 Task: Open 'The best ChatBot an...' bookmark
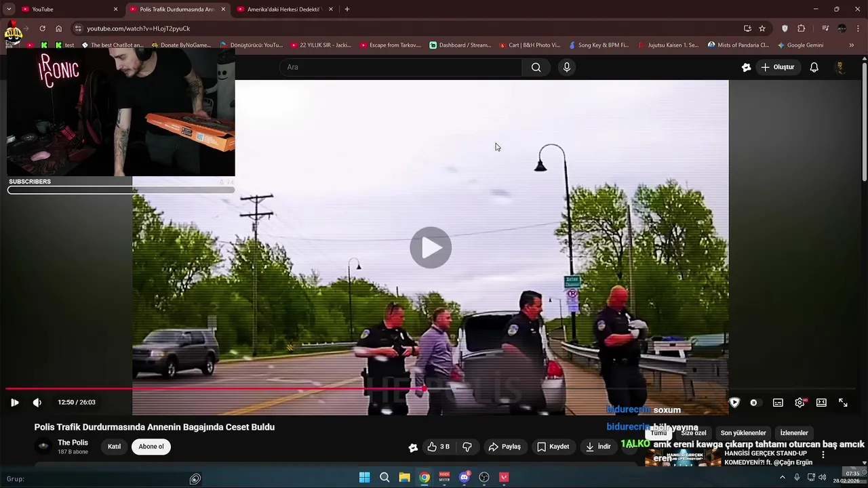[x=112, y=45]
